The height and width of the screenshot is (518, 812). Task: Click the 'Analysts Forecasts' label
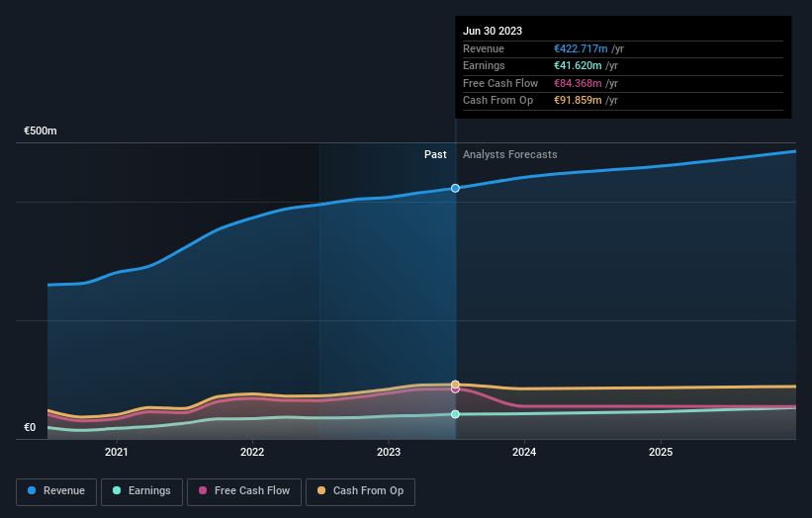(x=510, y=155)
